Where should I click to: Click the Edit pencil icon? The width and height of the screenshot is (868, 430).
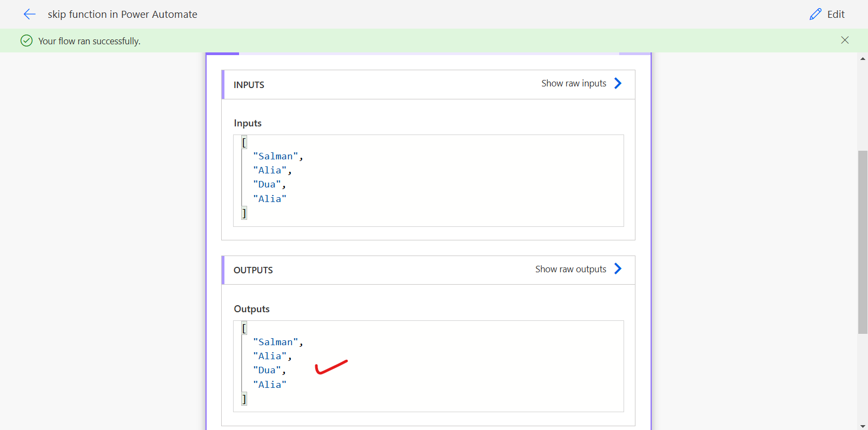tap(815, 15)
